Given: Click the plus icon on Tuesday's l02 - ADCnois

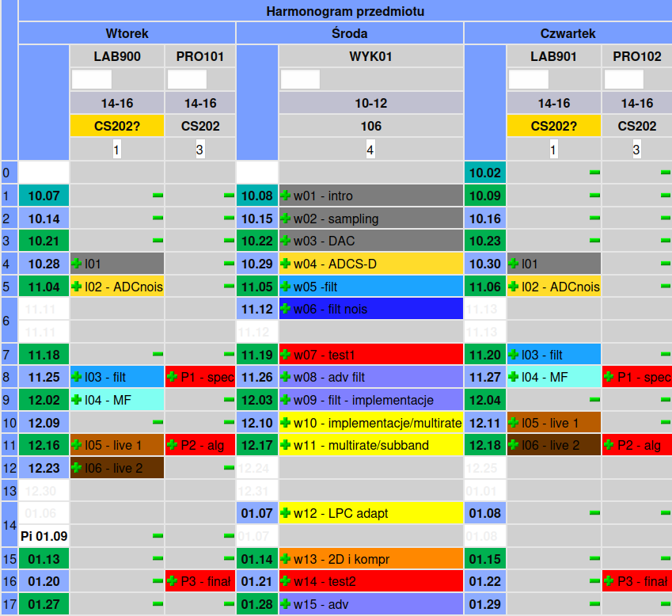Looking at the screenshot, I should (77, 287).
